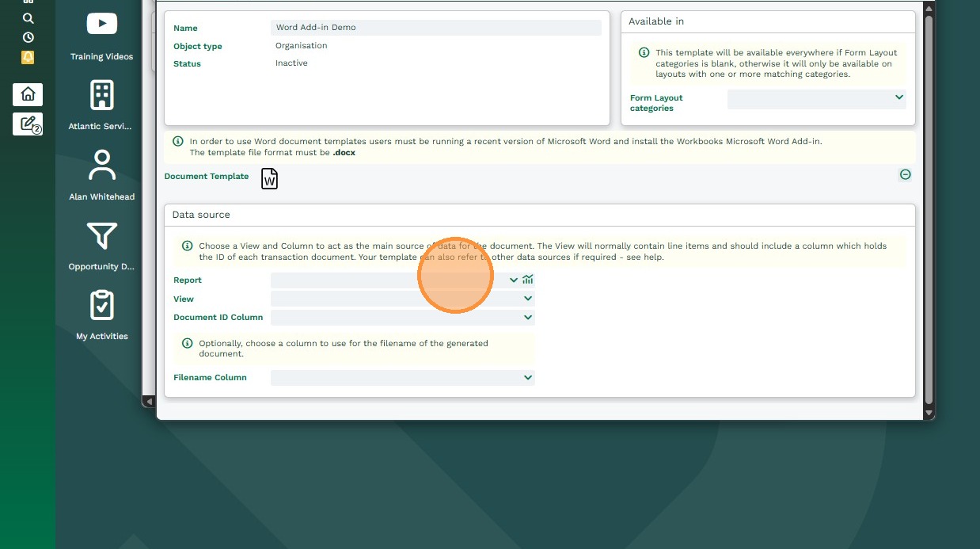Open the Word document template file icon

pos(270,178)
